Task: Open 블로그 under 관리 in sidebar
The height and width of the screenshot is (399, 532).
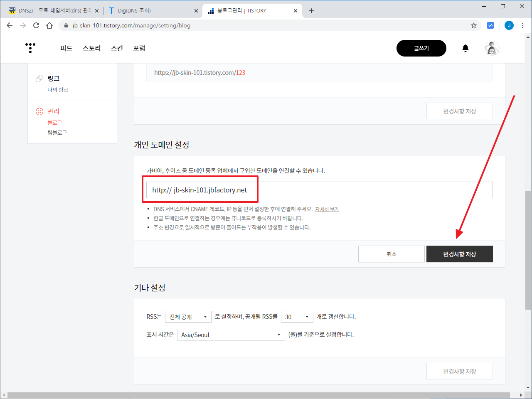Action: [x=54, y=123]
